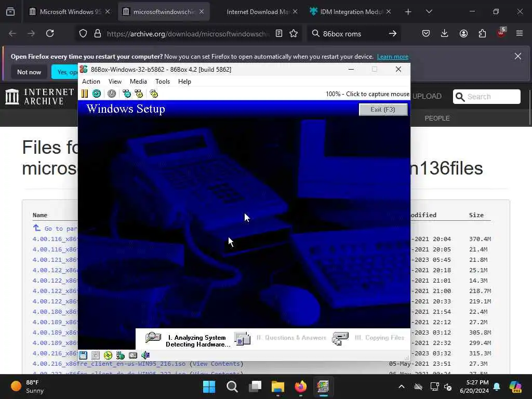This screenshot has width=532, height=399.
Task: Click 86Box taskbar icon
Action: click(323, 387)
